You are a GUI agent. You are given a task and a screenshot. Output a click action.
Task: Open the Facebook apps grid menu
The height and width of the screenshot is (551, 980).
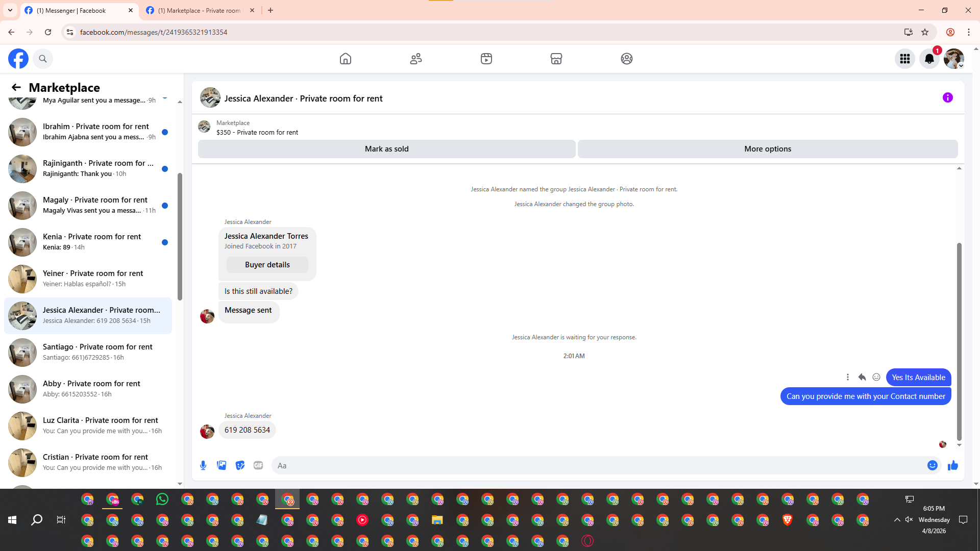tap(904, 59)
